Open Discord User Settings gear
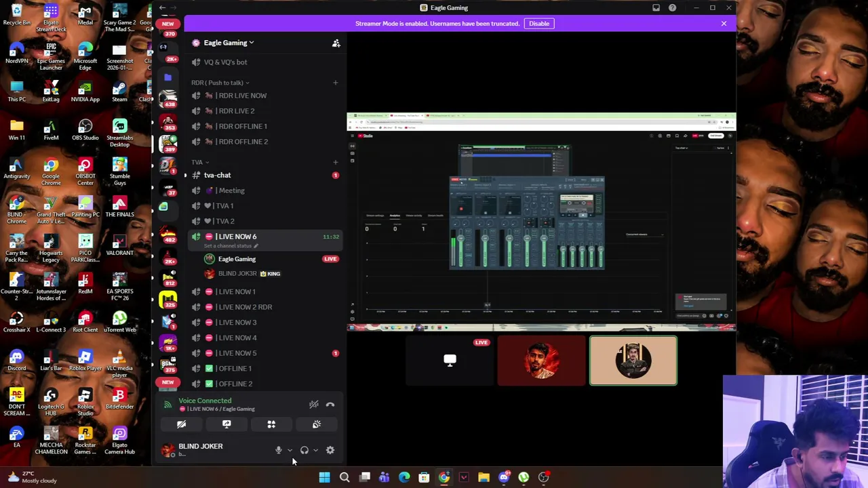 pyautogui.click(x=330, y=450)
